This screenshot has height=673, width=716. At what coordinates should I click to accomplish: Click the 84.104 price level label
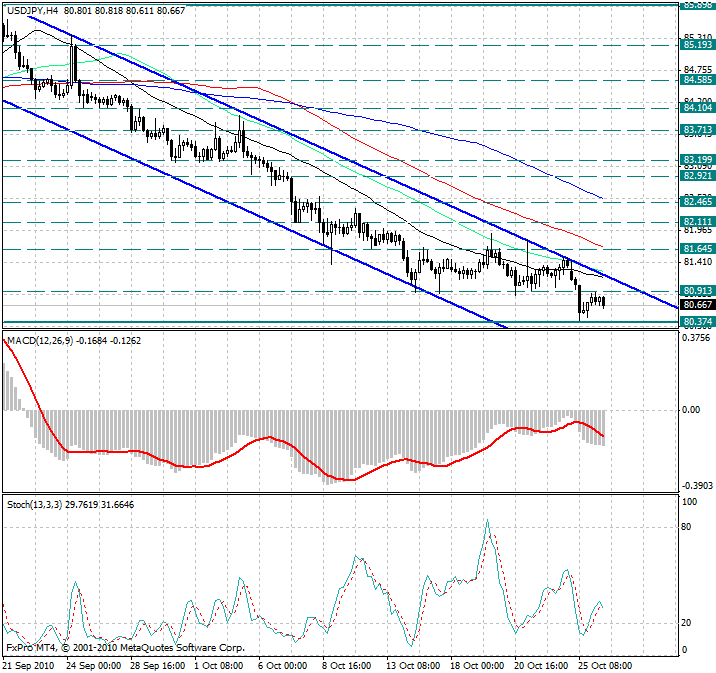point(697,108)
